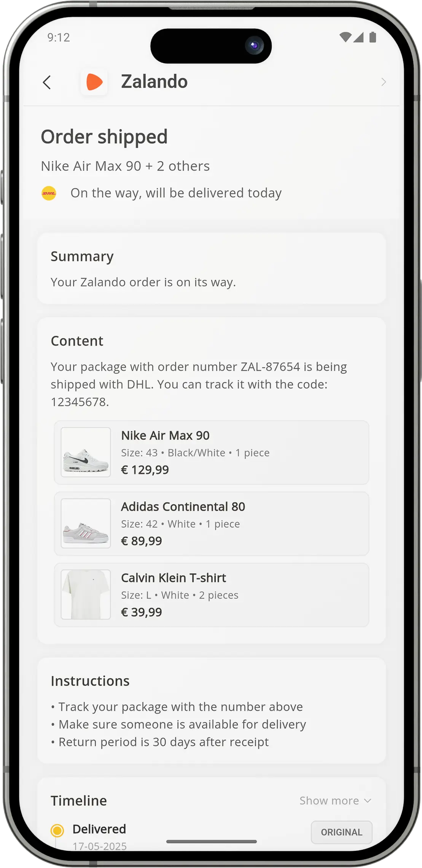Open the Nike Air Max 90 thumbnail
This screenshot has width=422, height=868.
(86, 452)
